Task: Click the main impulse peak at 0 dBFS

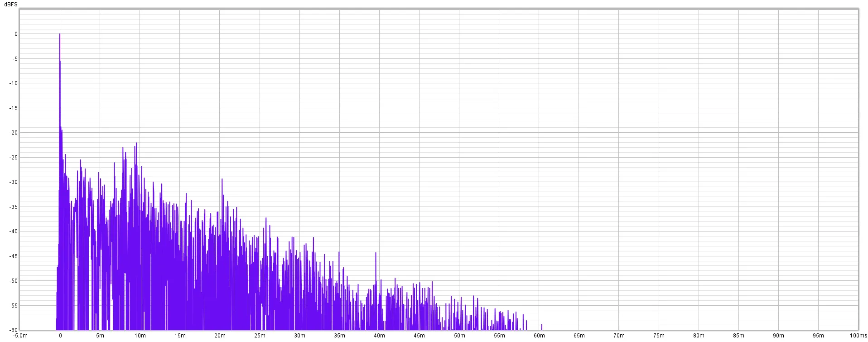Action: 60,34
